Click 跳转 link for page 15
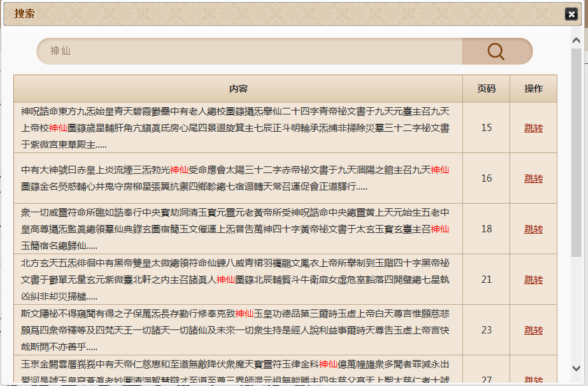 (533, 128)
